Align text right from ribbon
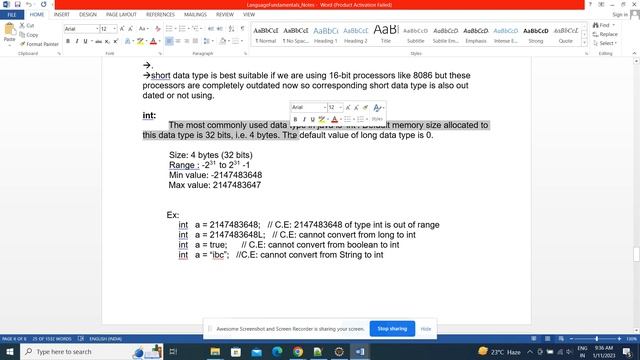The width and height of the screenshot is (640, 360). (187, 41)
